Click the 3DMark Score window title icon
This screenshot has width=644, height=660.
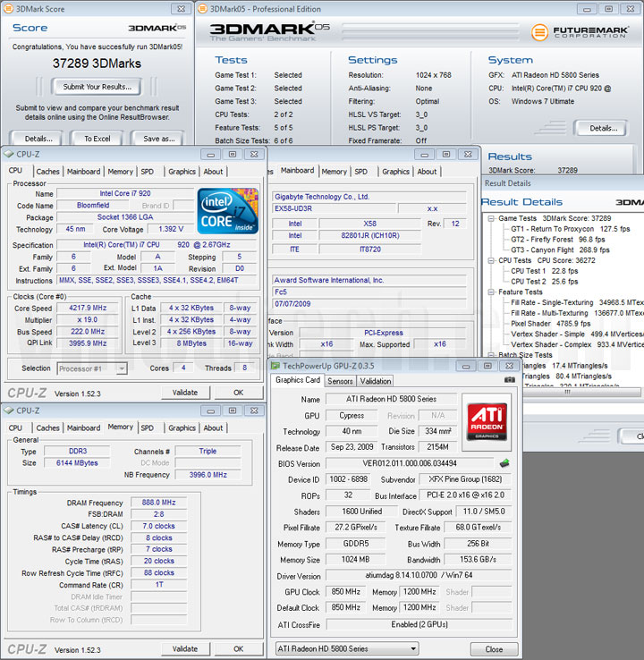point(8,8)
